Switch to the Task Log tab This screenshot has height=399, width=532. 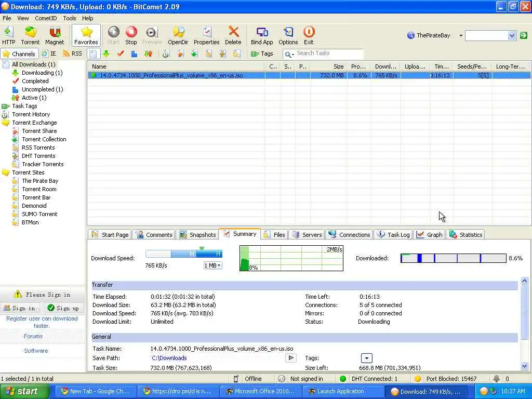pyautogui.click(x=394, y=235)
